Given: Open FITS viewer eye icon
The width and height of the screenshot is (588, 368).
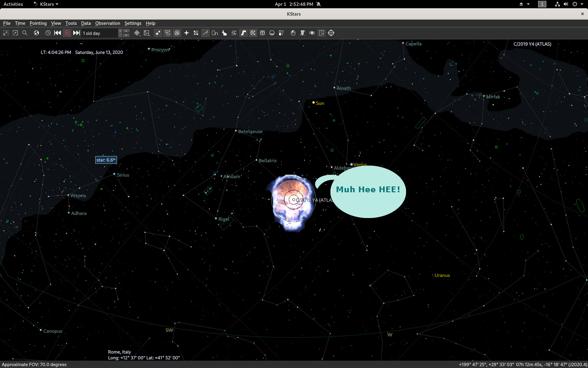Looking at the screenshot, I should pos(312,33).
